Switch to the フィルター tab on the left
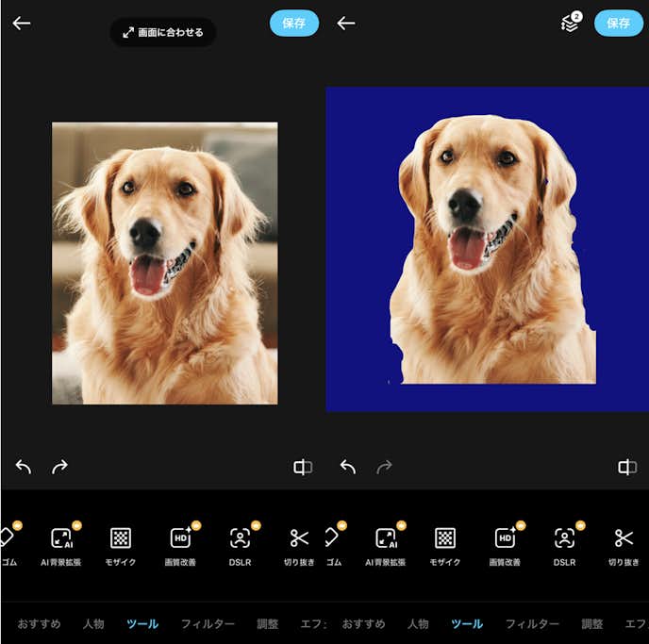The height and width of the screenshot is (644, 649). (x=208, y=624)
